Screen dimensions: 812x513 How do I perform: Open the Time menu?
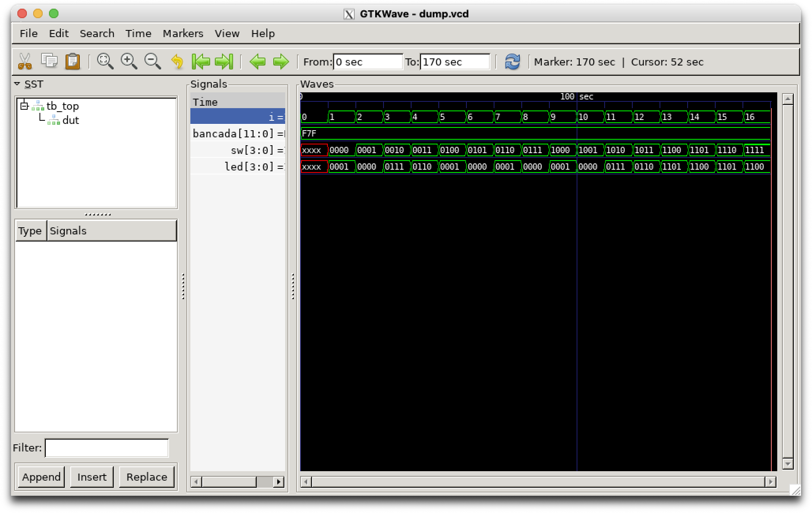139,34
